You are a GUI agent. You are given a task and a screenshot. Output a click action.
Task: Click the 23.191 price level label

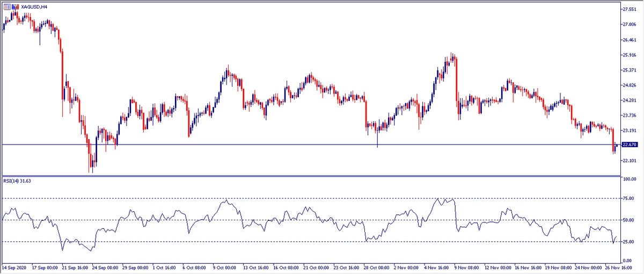(x=630, y=130)
